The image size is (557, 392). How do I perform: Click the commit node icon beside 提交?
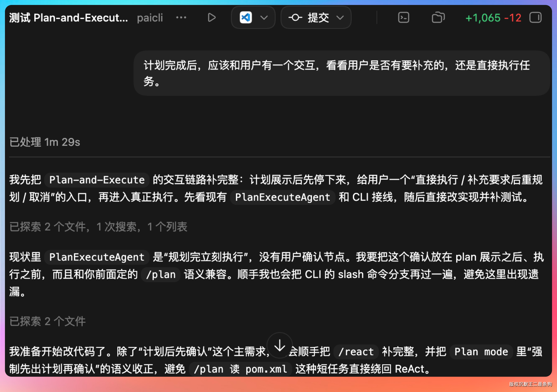(295, 18)
